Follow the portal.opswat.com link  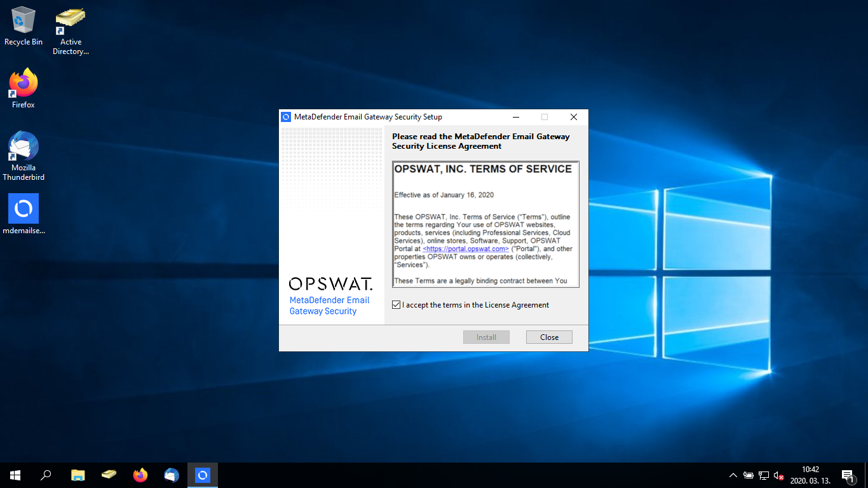tap(466, 249)
